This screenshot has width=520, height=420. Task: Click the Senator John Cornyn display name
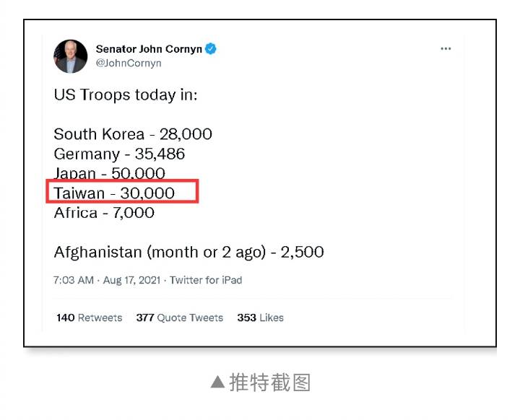click(149, 49)
